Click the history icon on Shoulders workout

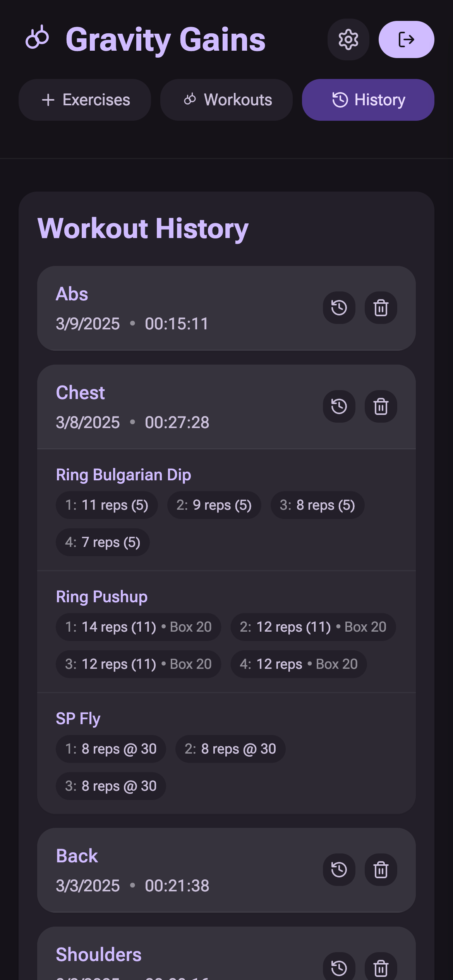[339, 968]
